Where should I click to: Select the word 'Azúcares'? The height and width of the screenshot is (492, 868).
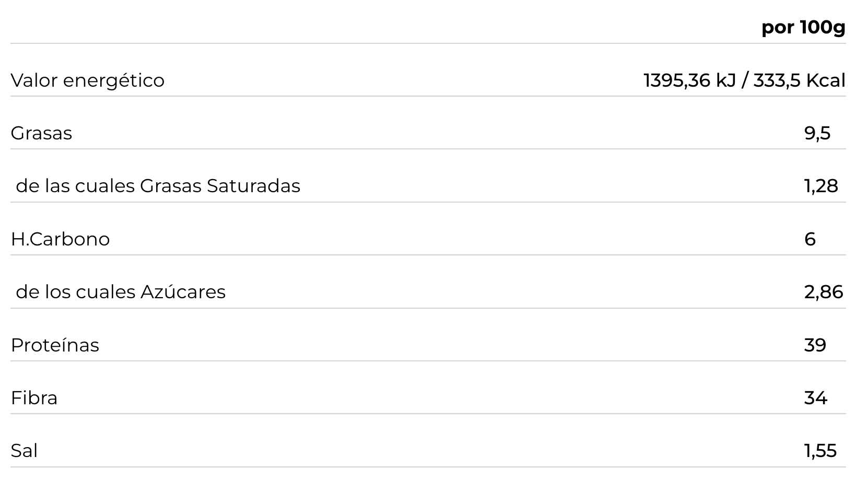183,292
